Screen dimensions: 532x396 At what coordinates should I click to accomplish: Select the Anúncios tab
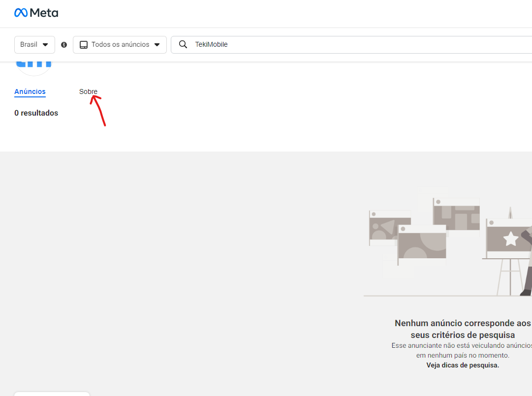(x=30, y=91)
